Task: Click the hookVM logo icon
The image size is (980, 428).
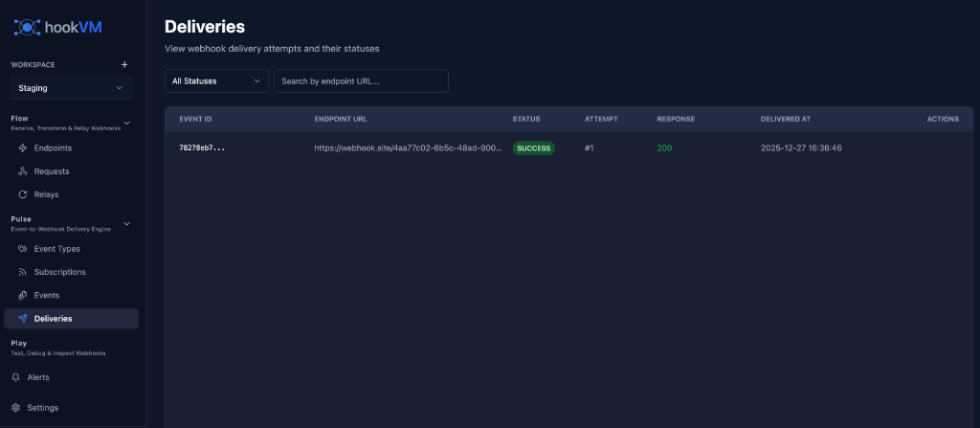Action: click(x=27, y=27)
